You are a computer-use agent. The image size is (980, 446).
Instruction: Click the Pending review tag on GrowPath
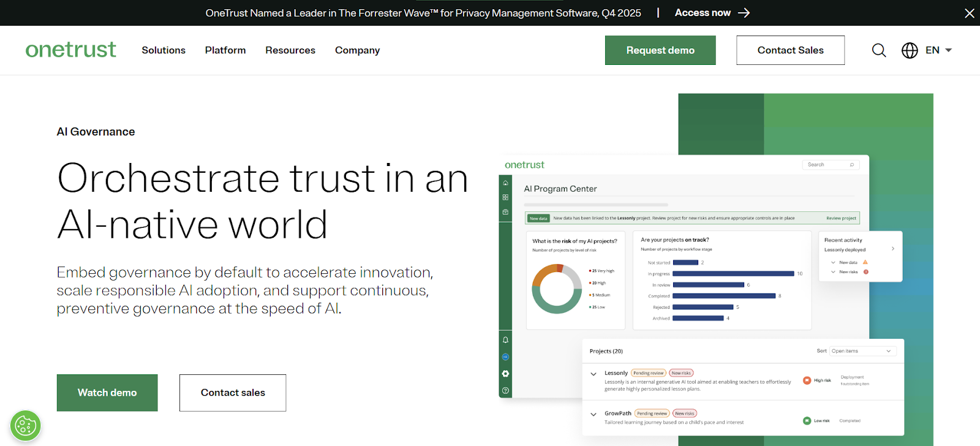coord(652,414)
